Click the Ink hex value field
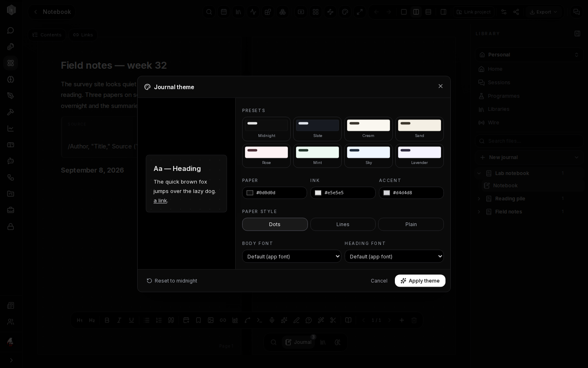 coord(348,193)
